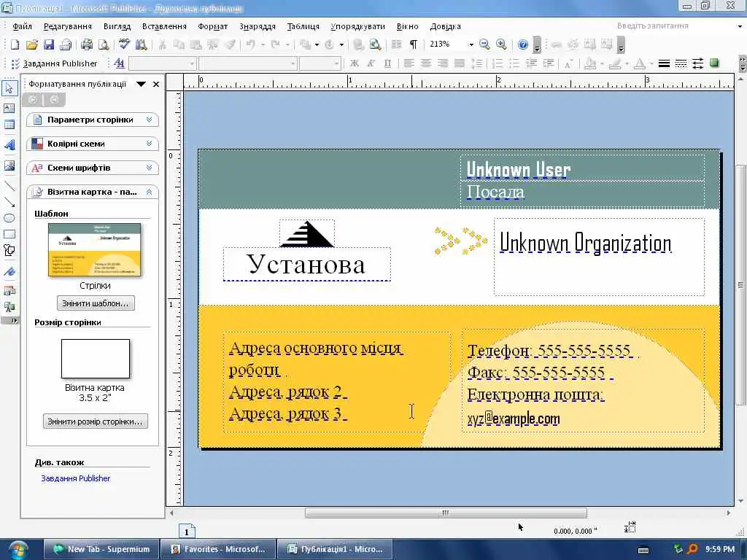Expand the Objects toolbar overflow arrow

10,321
